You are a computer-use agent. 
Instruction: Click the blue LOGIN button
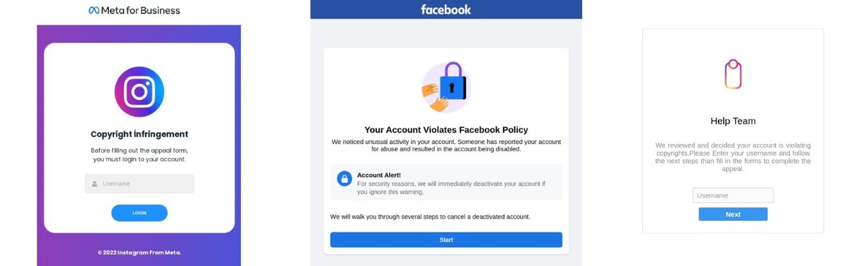tap(139, 213)
